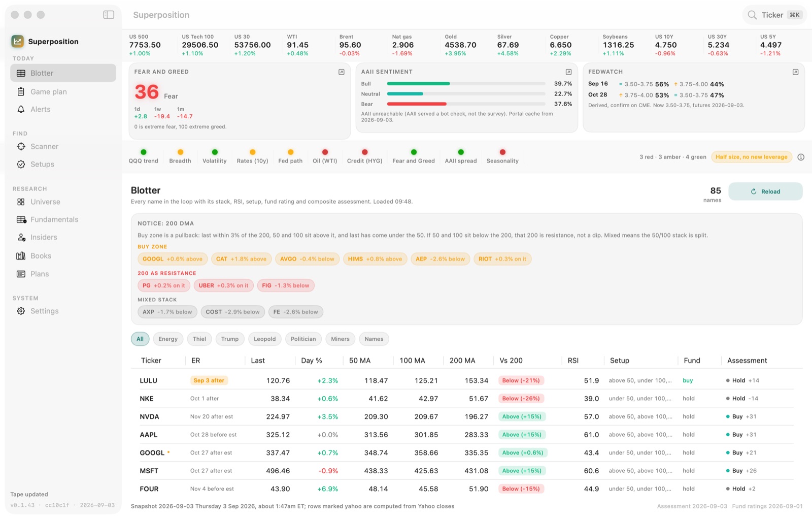Toggle the Miners filter chip
Image resolution: width=812 pixels, height=519 pixels.
pyautogui.click(x=340, y=339)
